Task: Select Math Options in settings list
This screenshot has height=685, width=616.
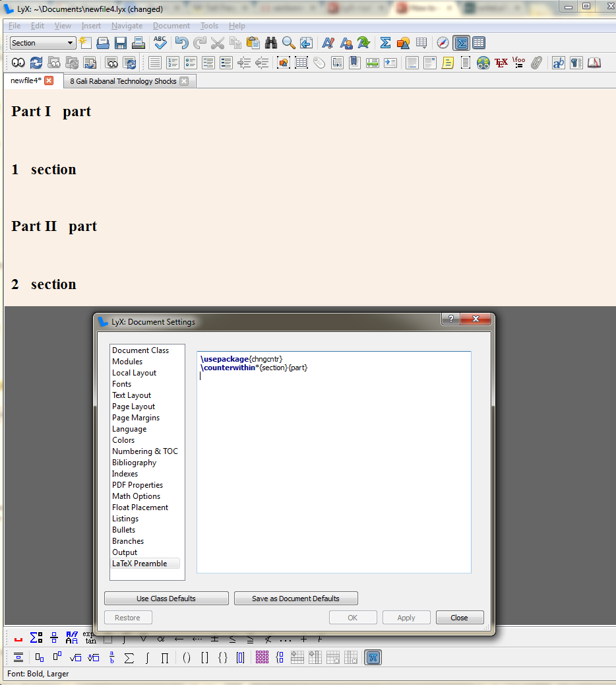Action: pos(136,496)
